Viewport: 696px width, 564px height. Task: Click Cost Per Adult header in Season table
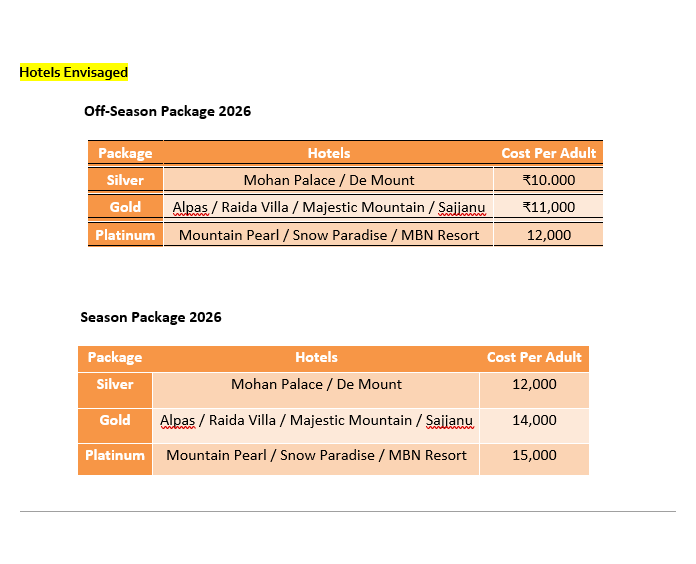tap(534, 357)
